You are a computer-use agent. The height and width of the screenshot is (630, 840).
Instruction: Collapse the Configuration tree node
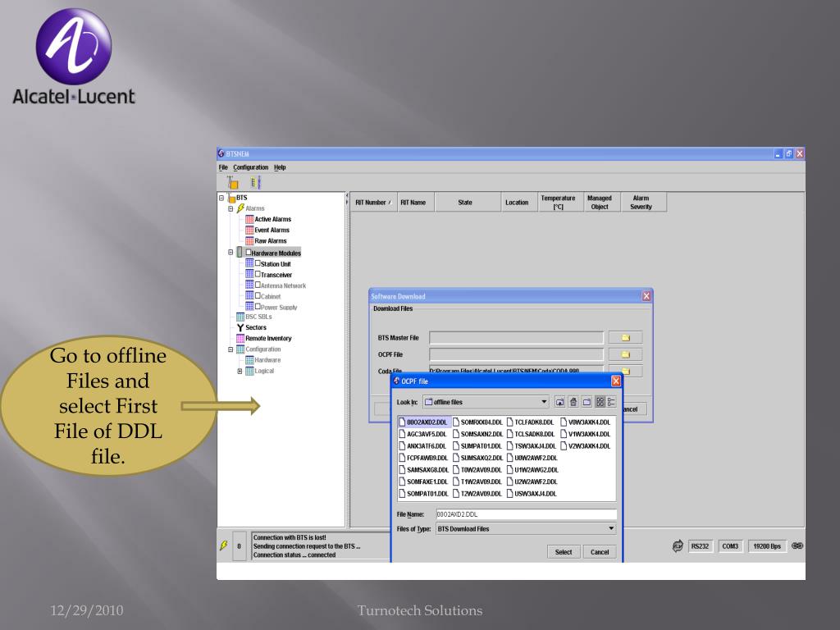231,349
